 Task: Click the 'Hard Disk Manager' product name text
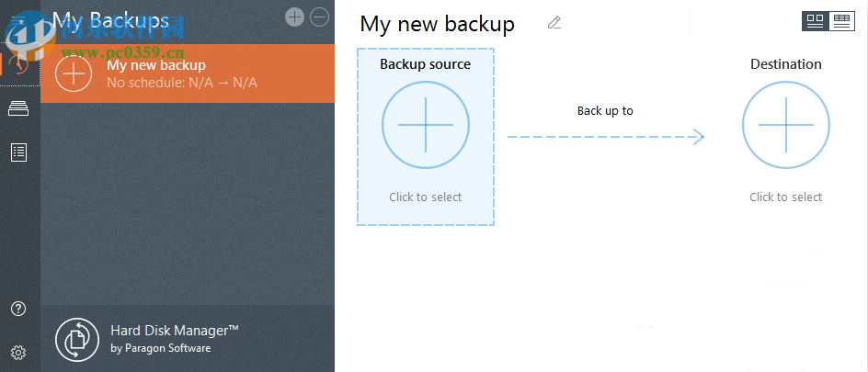coord(175,331)
